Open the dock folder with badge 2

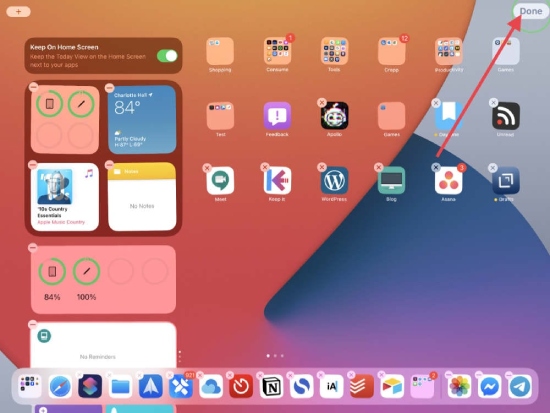coord(422,386)
